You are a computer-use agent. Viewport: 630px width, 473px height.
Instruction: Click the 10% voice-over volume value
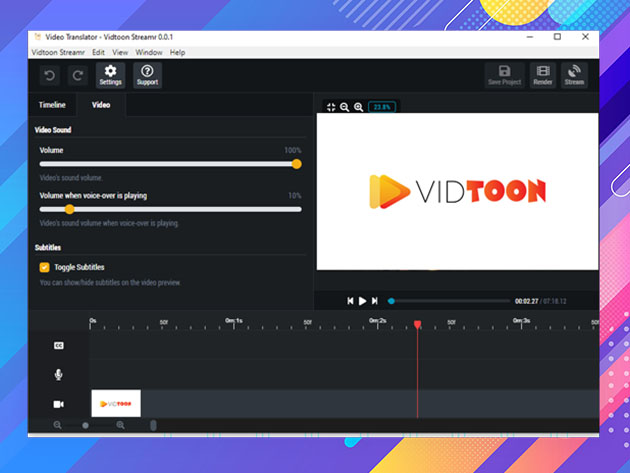point(295,196)
